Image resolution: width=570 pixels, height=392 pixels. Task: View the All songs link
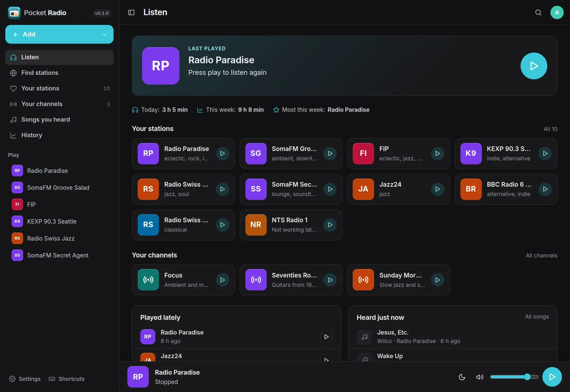pos(537,316)
